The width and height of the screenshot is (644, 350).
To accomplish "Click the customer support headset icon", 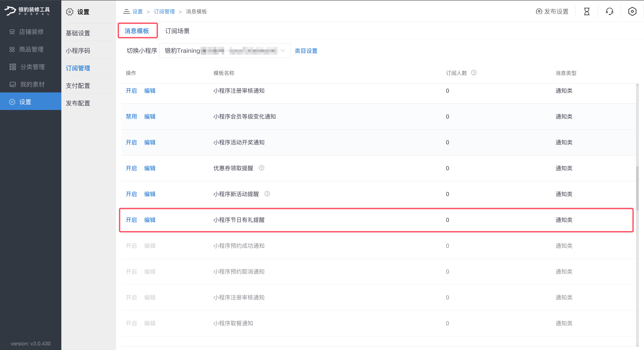I will 609,11.
